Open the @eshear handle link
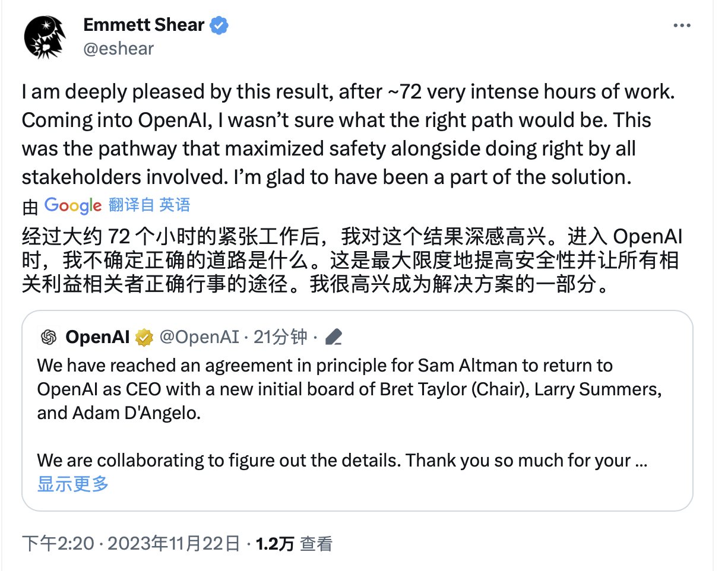The width and height of the screenshot is (728, 571). pos(119,49)
